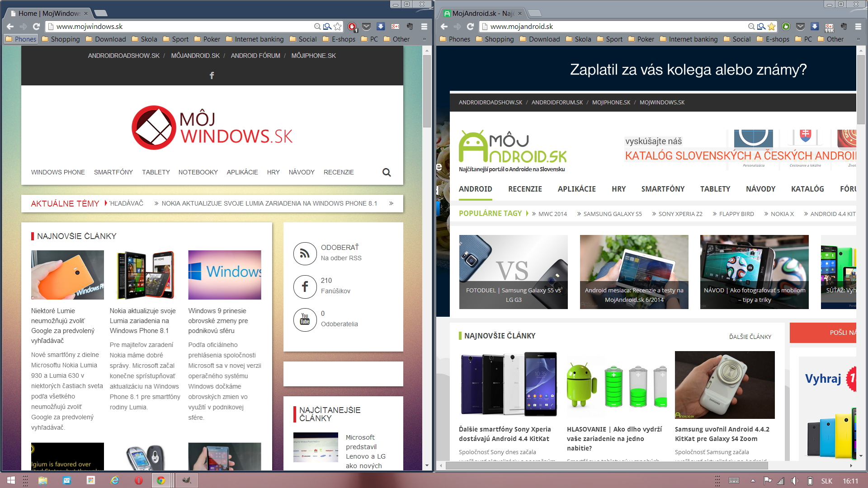Screen dimensions: 868x488
Task: Open Chrome menu in MojAndroid window
Action: (x=858, y=27)
